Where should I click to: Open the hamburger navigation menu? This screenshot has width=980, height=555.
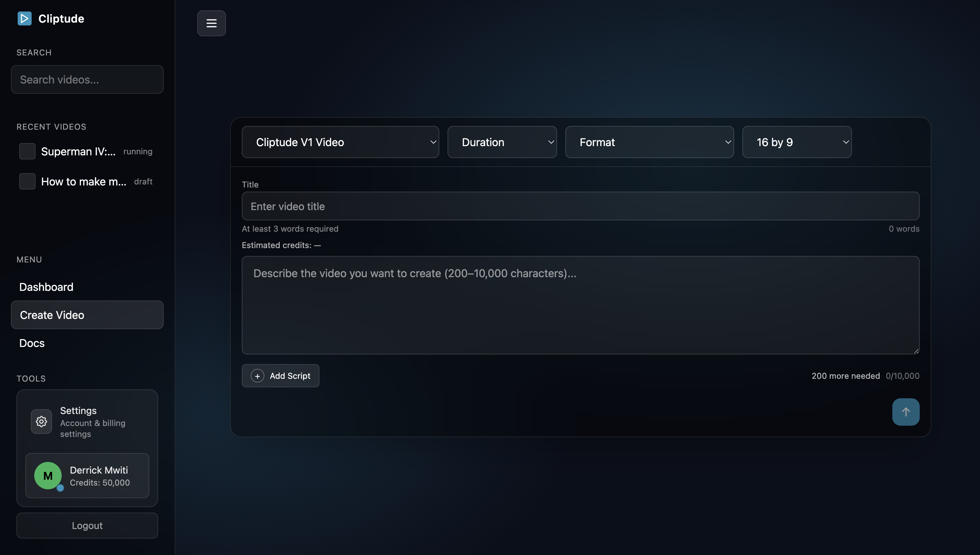pyautogui.click(x=211, y=23)
